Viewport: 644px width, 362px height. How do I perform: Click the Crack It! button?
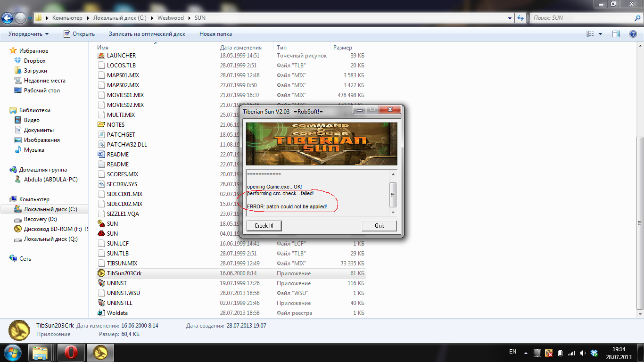point(264,226)
